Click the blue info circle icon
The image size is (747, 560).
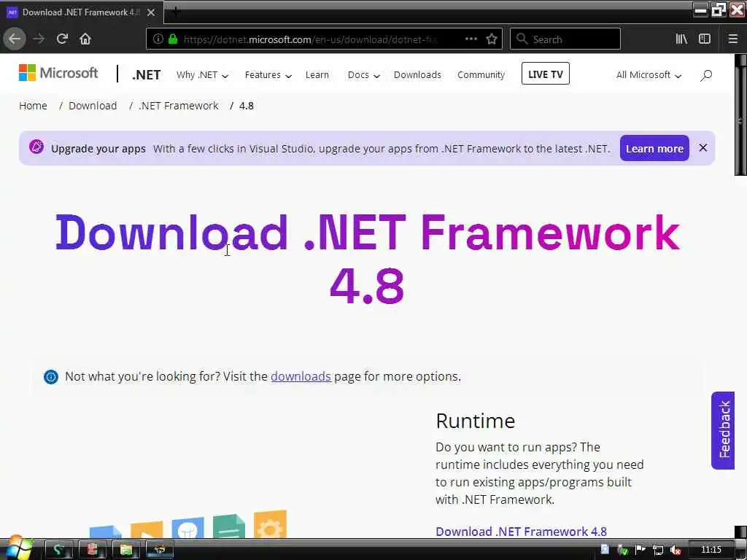pos(51,377)
